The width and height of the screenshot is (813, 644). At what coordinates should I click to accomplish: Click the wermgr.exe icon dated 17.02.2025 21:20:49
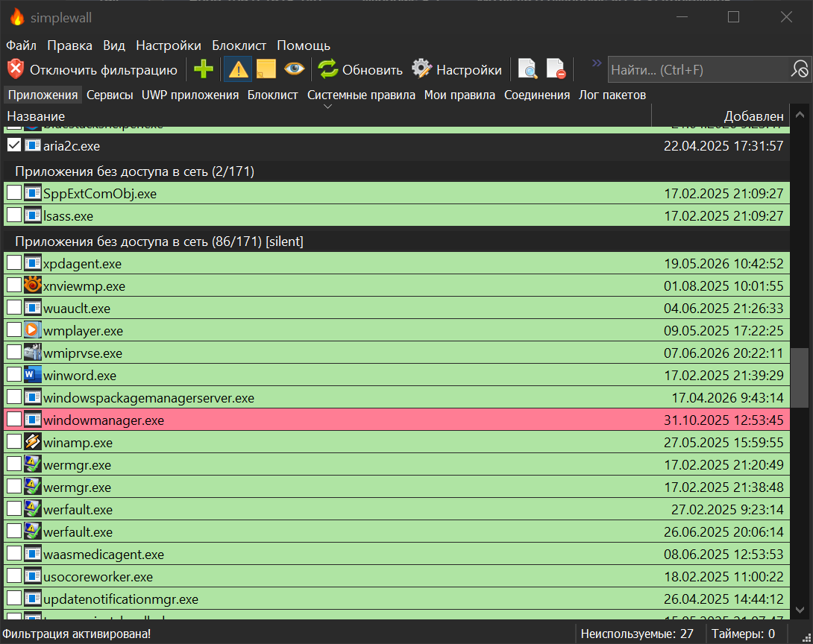pos(33,464)
